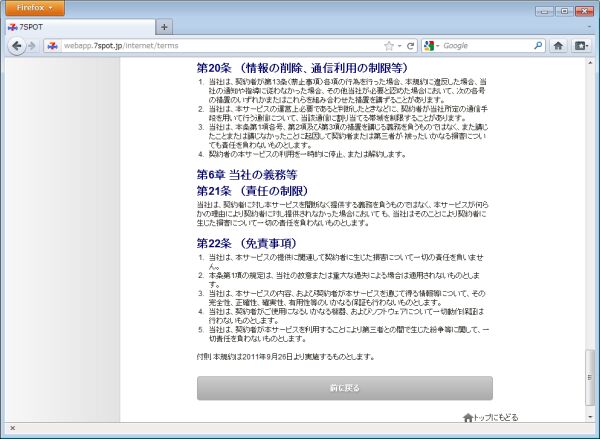Click the house icon beside トップにもどる
This screenshot has height=439, width=600.
coord(467,417)
